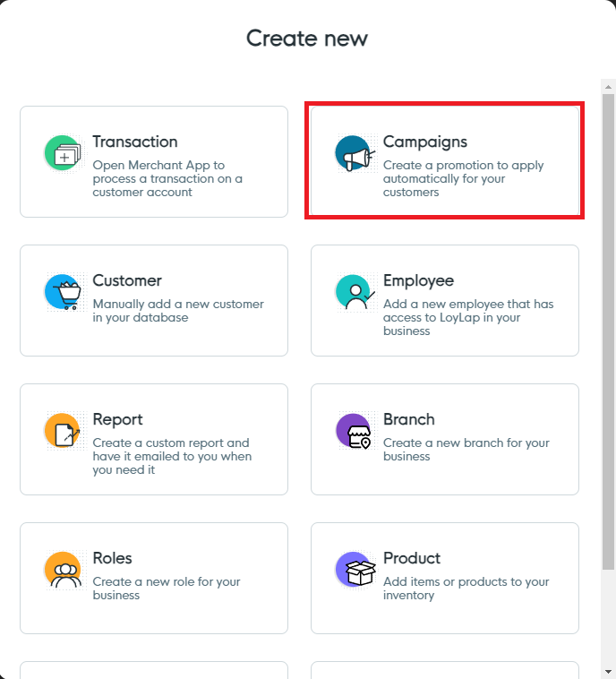Click the Product card description text
The height and width of the screenshot is (679, 616).
(x=466, y=589)
